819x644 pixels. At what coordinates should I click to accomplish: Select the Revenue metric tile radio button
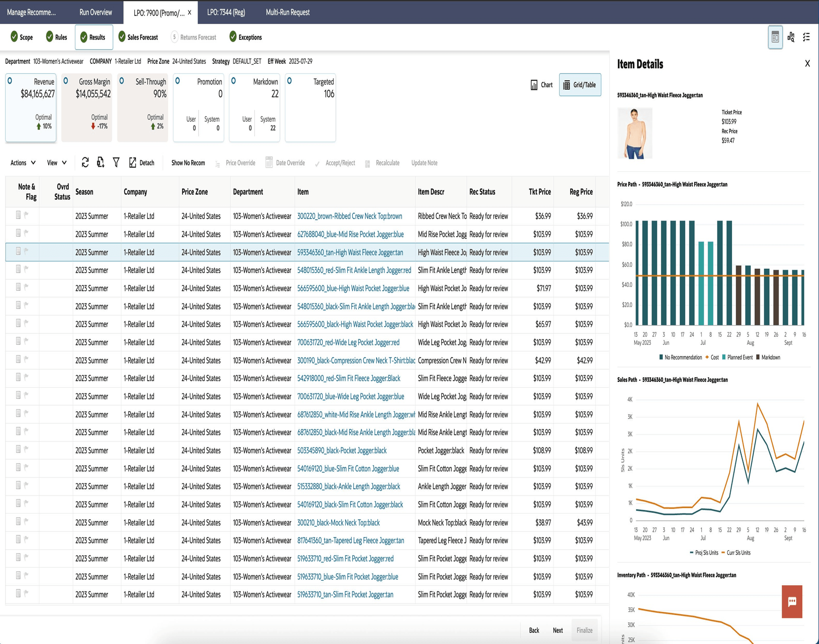[9, 80]
